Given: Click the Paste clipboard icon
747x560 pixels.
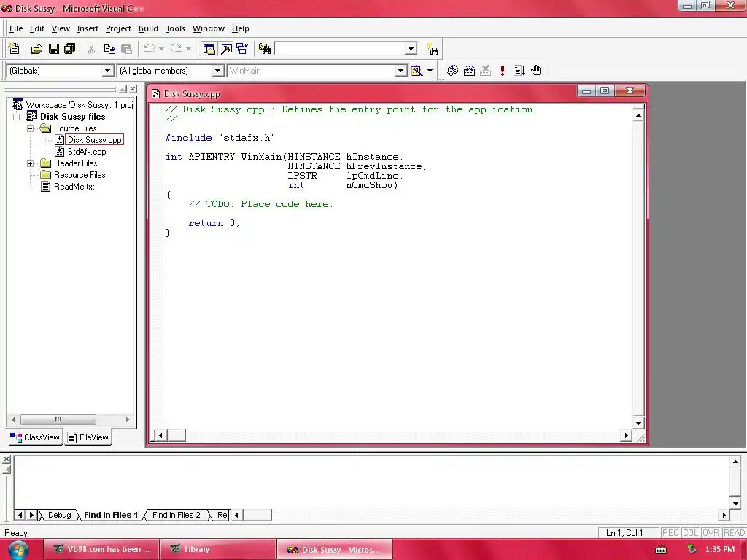Looking at the screenshot, I should point(126,49).
